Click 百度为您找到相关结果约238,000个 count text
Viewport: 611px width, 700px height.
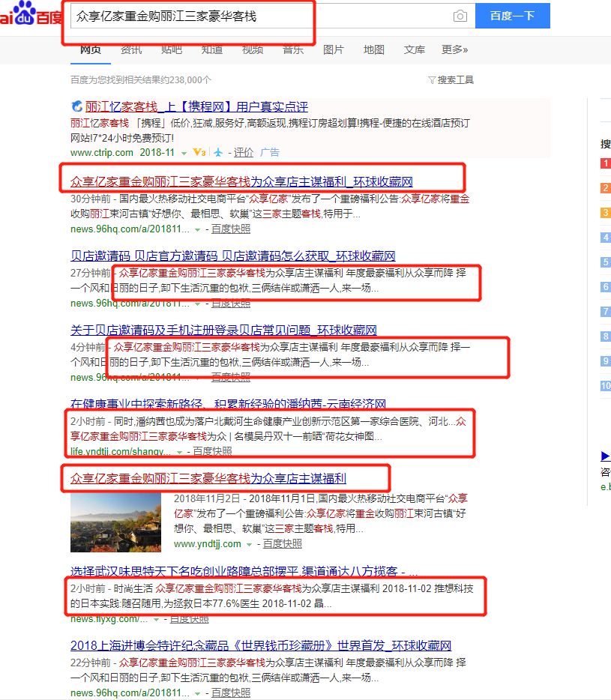click(141, 80)
